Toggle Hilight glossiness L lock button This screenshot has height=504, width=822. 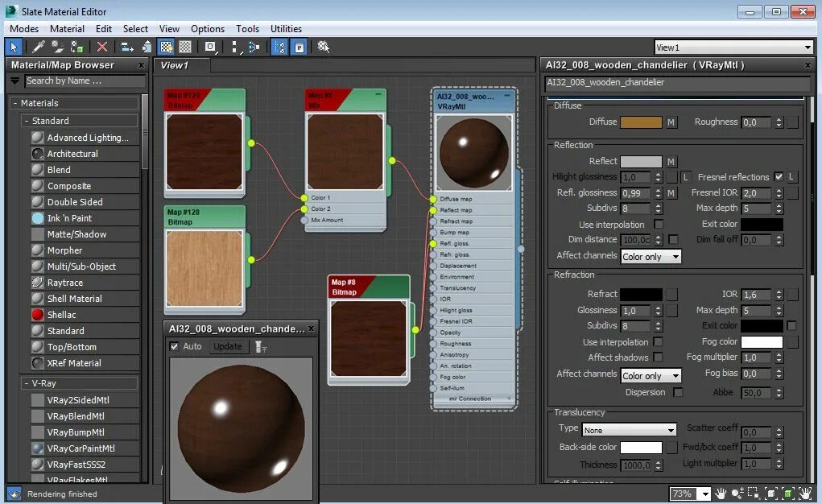pyautogui.click(x=685, y=177)
